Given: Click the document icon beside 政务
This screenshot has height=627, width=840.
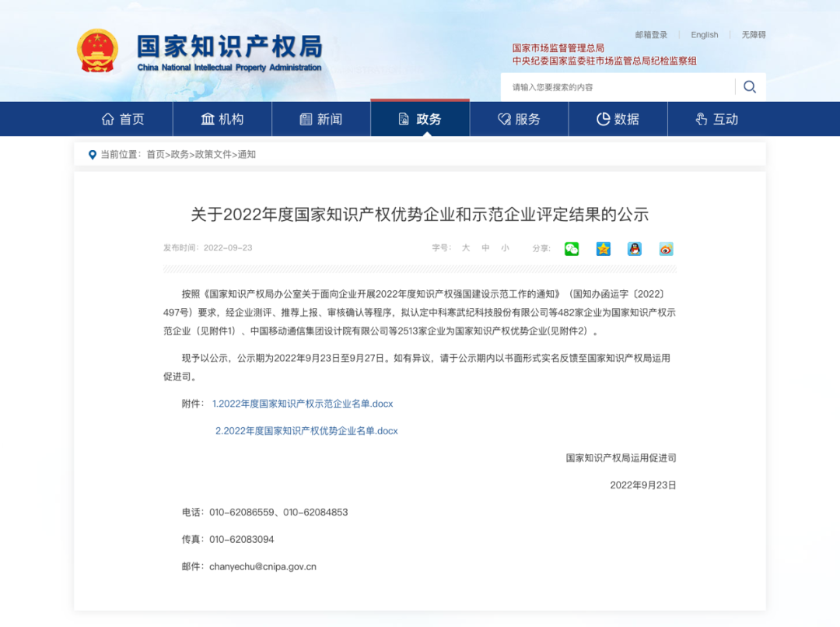Looking at the screenshot, I should tap(404, 119).
